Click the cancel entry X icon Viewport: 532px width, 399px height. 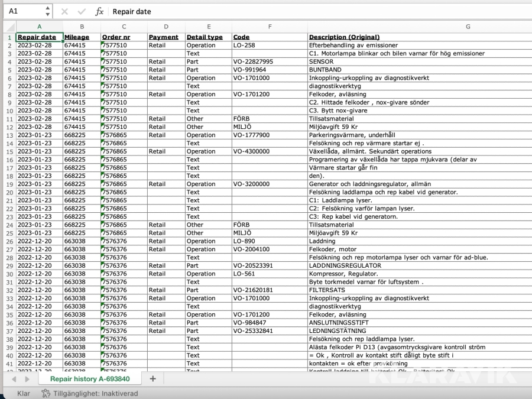pyautogui.click(x=64, y=11)
